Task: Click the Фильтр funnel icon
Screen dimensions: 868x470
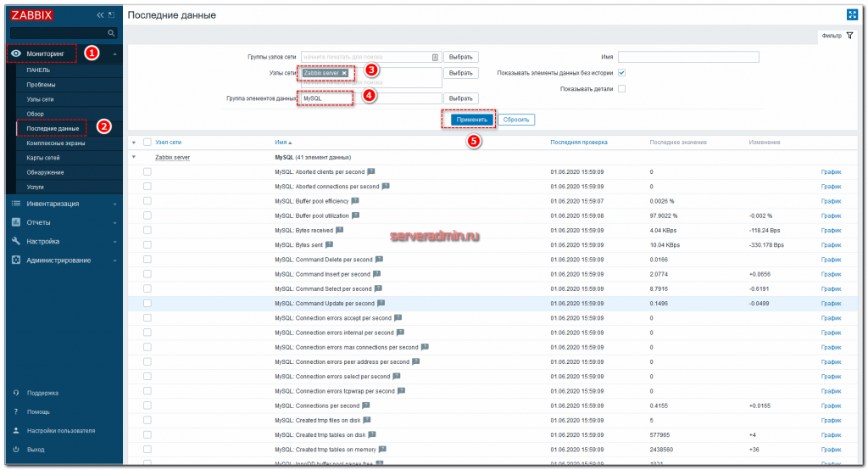Action: 849,36
